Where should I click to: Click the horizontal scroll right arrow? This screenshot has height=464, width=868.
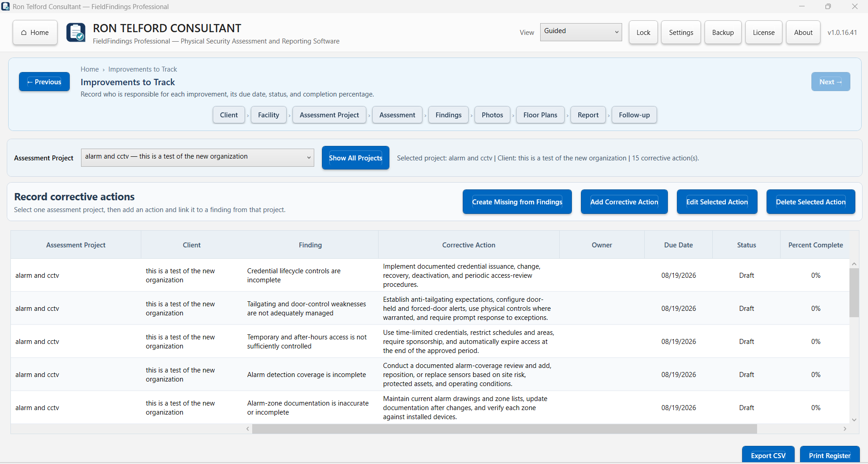[x=844, y=429]
